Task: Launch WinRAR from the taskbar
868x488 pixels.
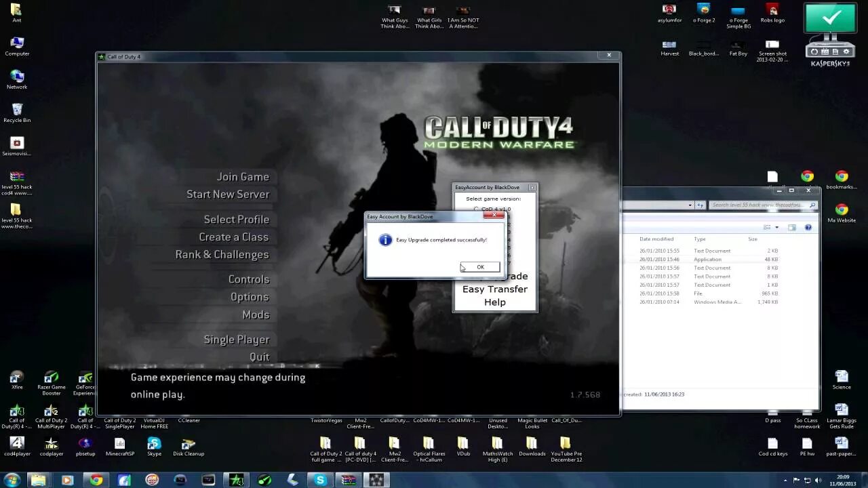Action: [x=347, y=480]
